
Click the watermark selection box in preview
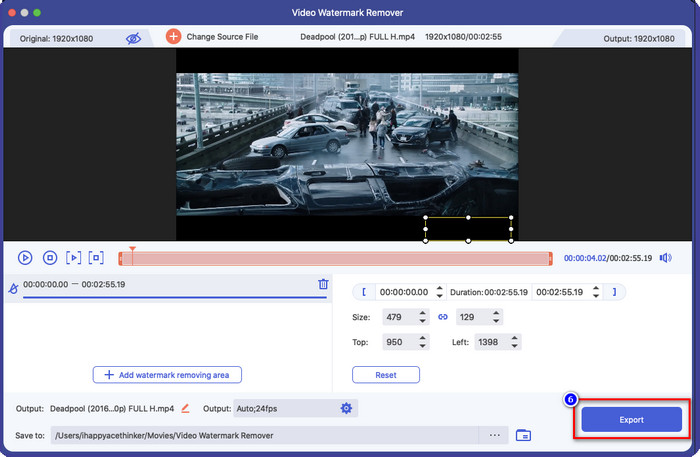[x=468, y=229]
